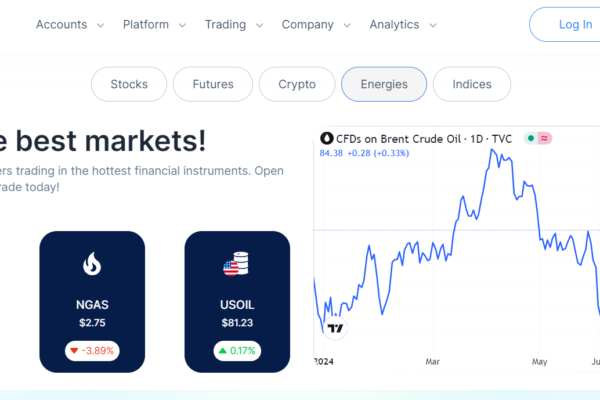The width and height of the screenshot is (600, 400).
Task: Select the Crypto market tab
Action: tap(297, 84)
